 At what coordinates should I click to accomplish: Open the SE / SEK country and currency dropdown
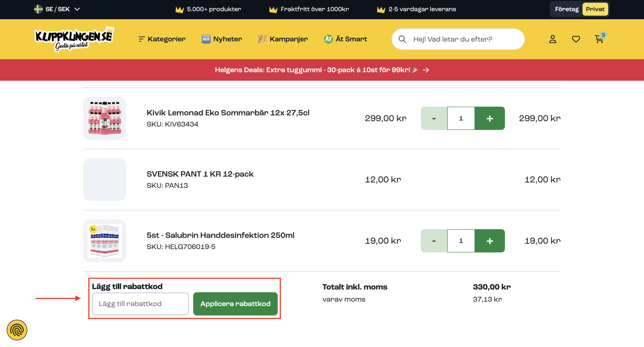coord(57,9)
